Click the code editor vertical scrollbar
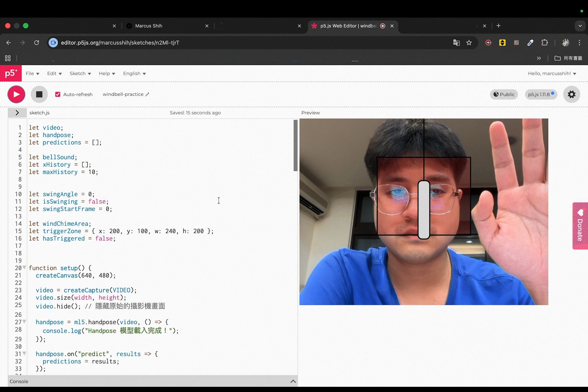The height and width of the screenshot is (392, 588). (295, 145)
